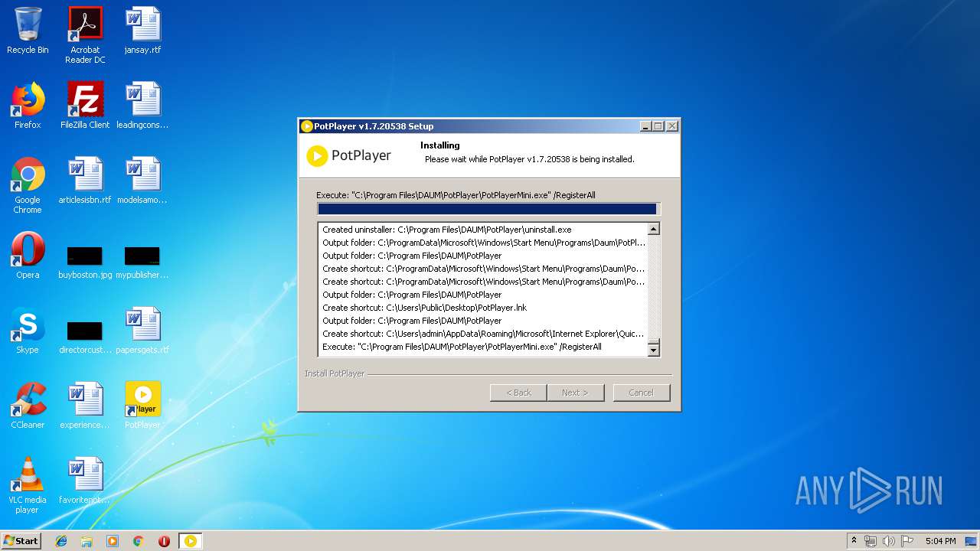980x551 pixels.
Task: Launch FileZilla Client desktop shortcut
Action: [85, 106]
